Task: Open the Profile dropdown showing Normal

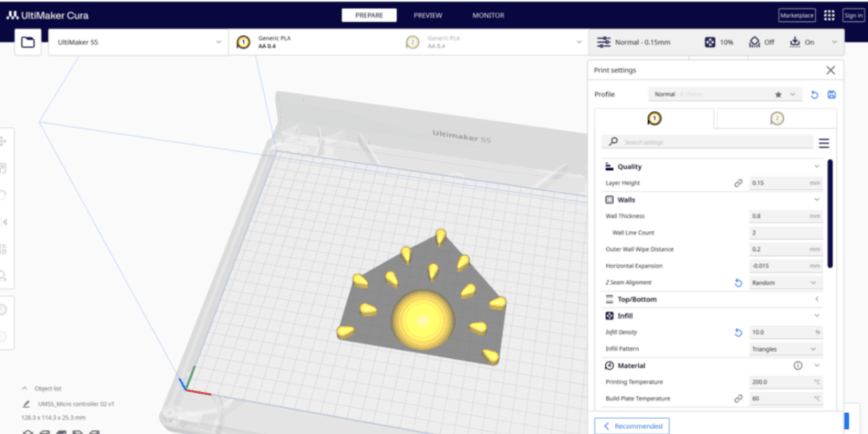Action: [x=725, y=95]
